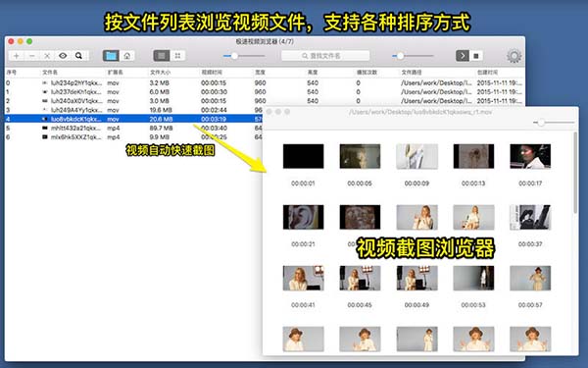Image resolution: width=588 pixels, height=368 pixels.
Task: Switch to list view mode
Action: click(x=162, y=56)
